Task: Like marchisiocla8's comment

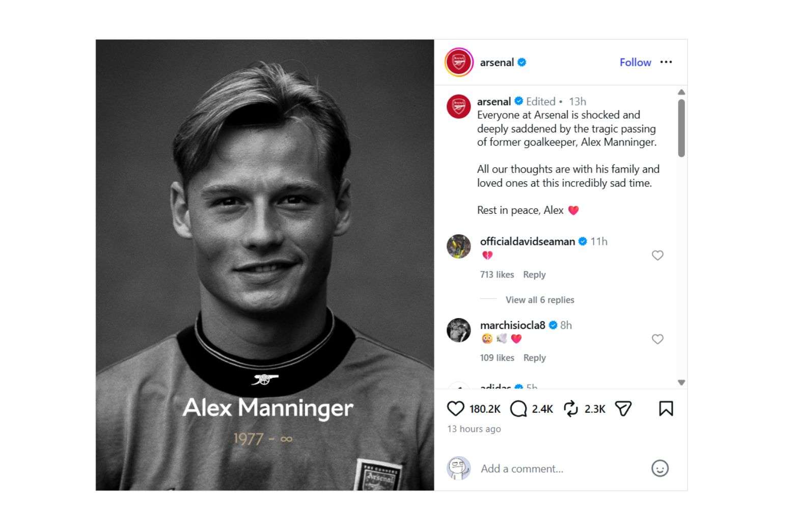Action: 657,339
